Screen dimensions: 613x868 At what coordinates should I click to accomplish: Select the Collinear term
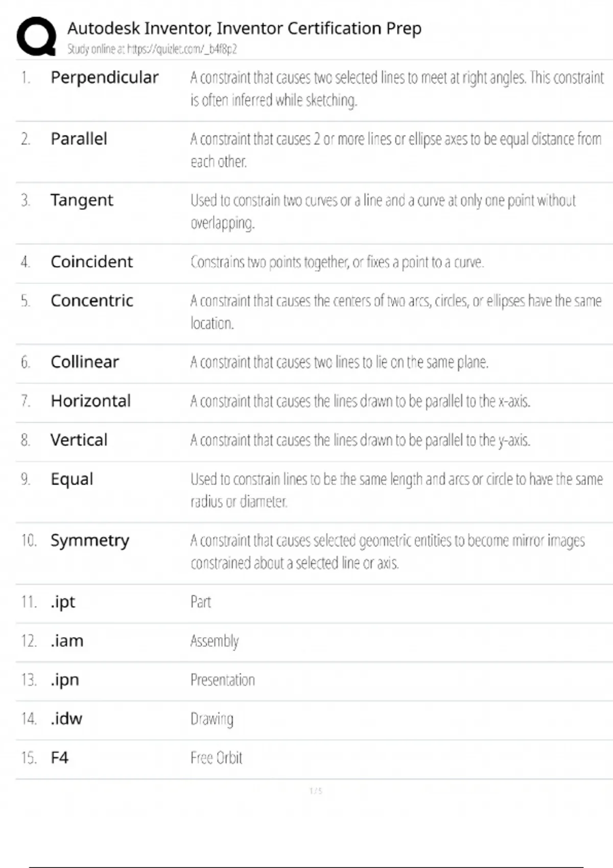point(85,361)
